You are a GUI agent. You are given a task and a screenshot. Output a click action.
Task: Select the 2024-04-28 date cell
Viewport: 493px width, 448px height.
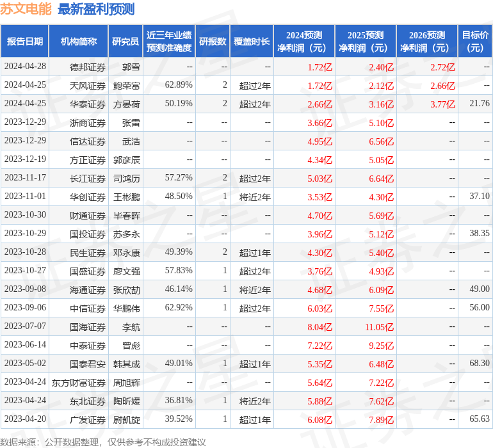point(25,67)
